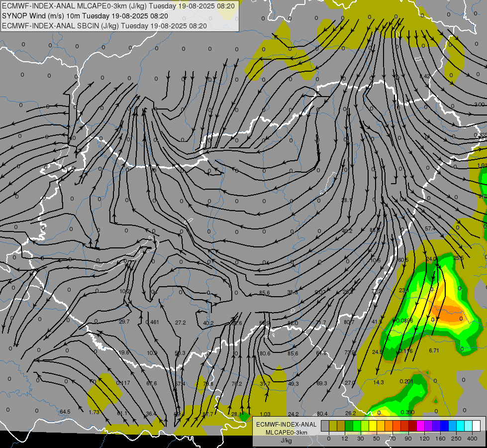Click the MLCAPE0-3km title line in header
The image size is (487, 448).
(118, 6)
